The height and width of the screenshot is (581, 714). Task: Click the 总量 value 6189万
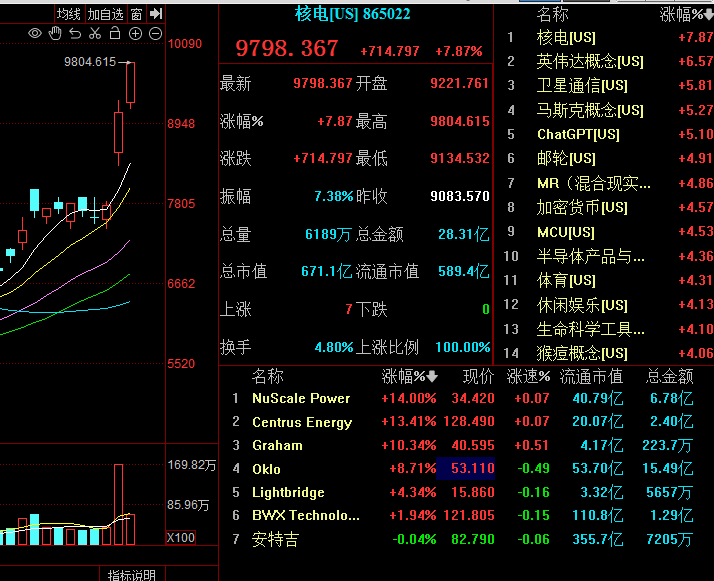328,234
